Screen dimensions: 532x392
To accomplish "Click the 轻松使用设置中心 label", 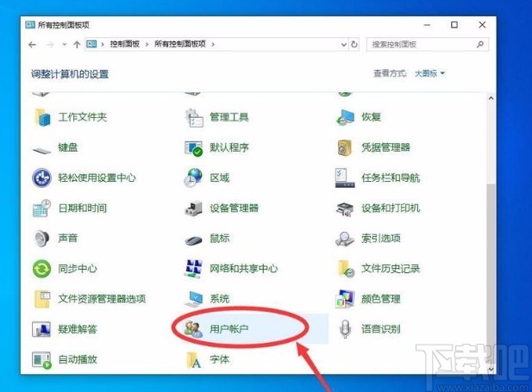I will pyautogui.click(x=97, y=177).
